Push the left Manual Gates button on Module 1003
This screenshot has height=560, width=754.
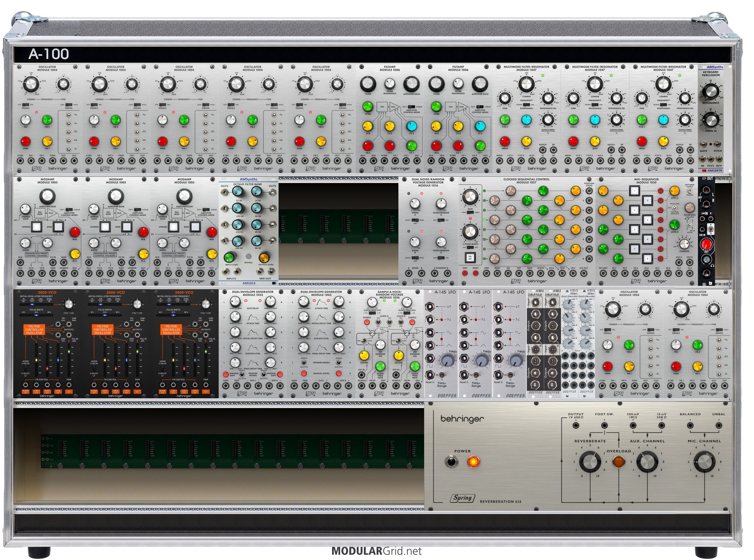point(303,373)
